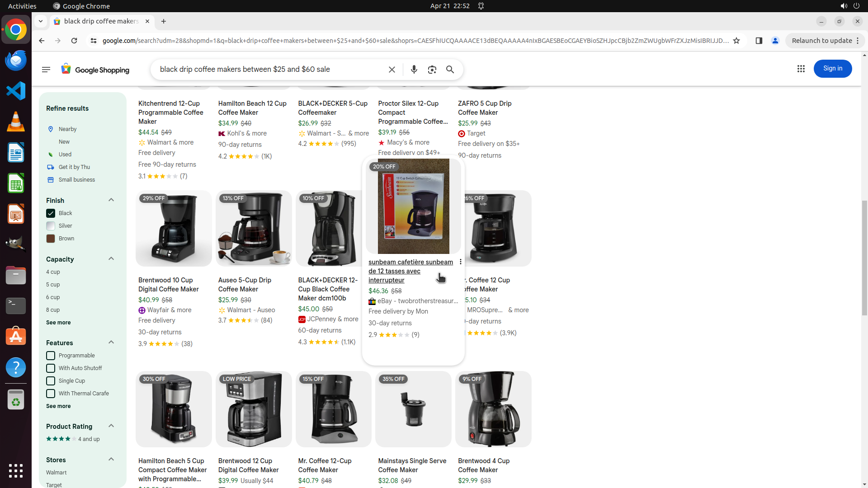Open the sunbeam cafetière product link
The image size is (868, 488).
point(410,271)
